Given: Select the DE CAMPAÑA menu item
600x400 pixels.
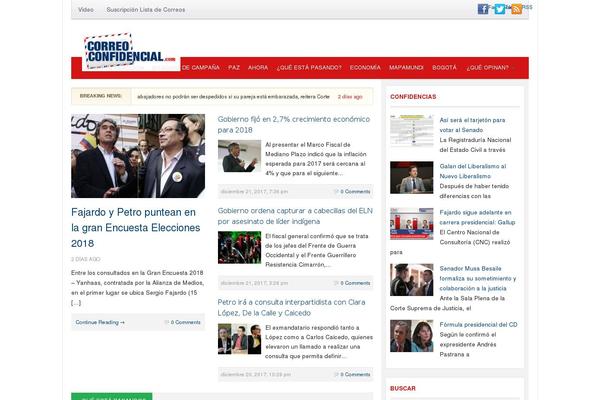Looking at the screenshot, I should [201, 67].
